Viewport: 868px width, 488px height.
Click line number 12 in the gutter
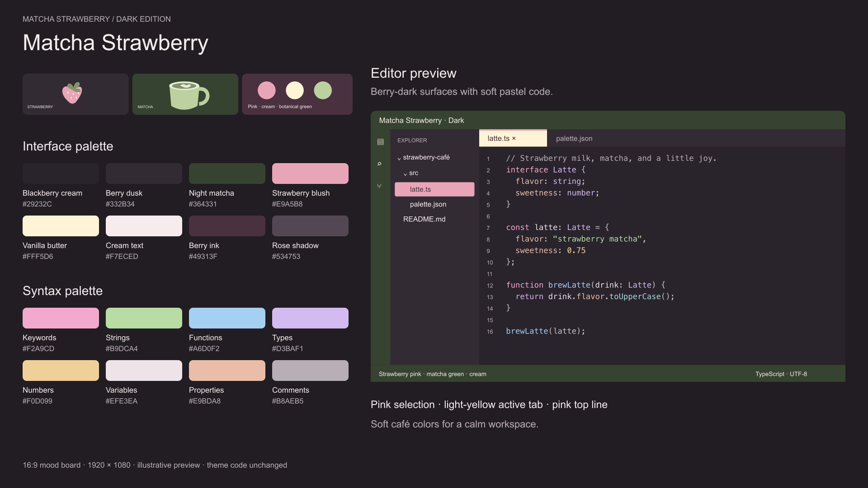(490, 286)
